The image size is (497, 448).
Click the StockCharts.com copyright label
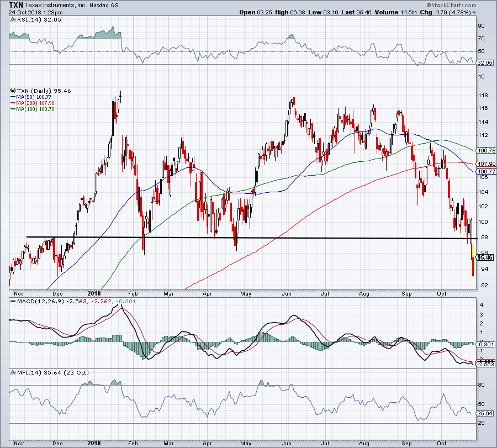point(451,5)
